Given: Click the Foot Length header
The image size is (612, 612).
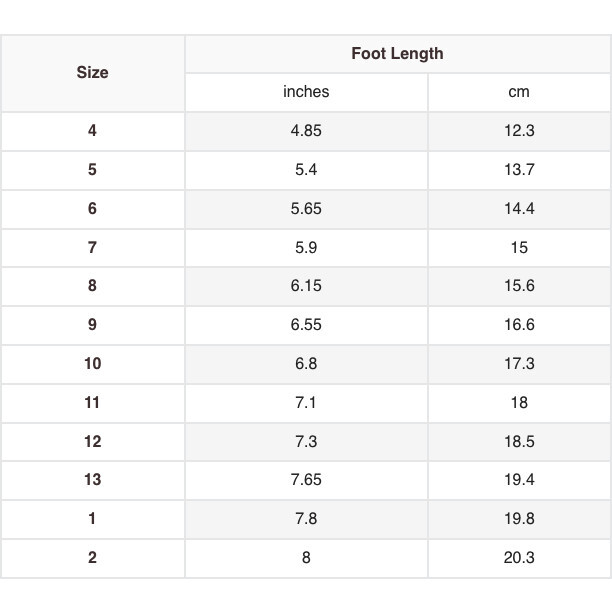Looking at the screenshot, I should click(397, 54).
